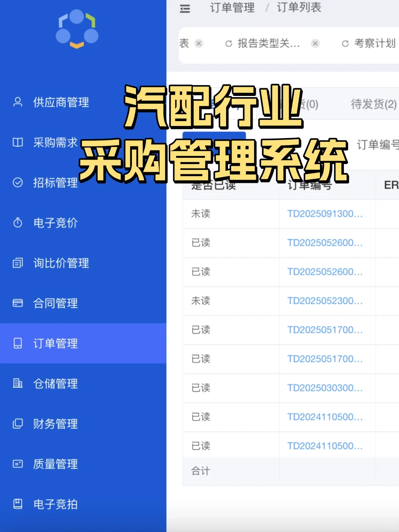Click the 招标管理 checkmark icon
This screenshot has width=399, height=532.
(x=17, y=183)
